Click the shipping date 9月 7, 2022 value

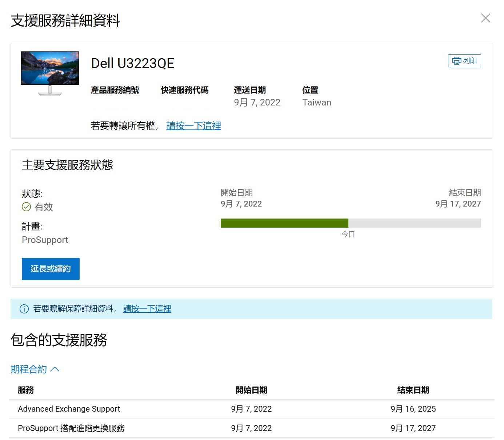[x=257, y=103]
